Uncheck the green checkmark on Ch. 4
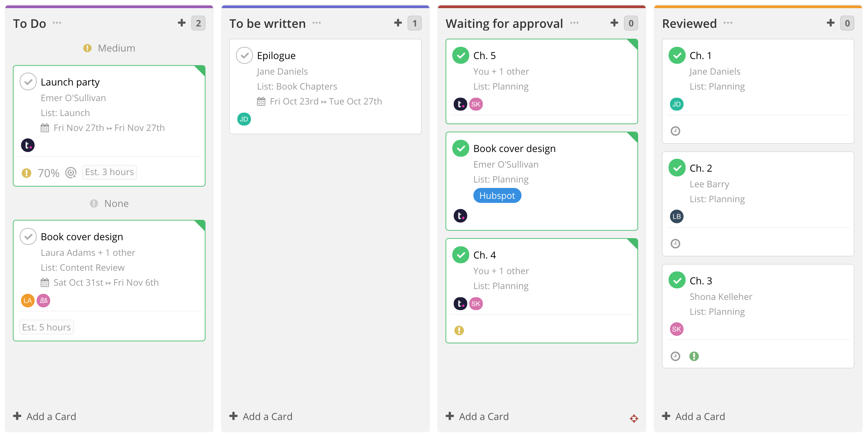Viewport: 868px width, 439px height. (x=460, y=255)
